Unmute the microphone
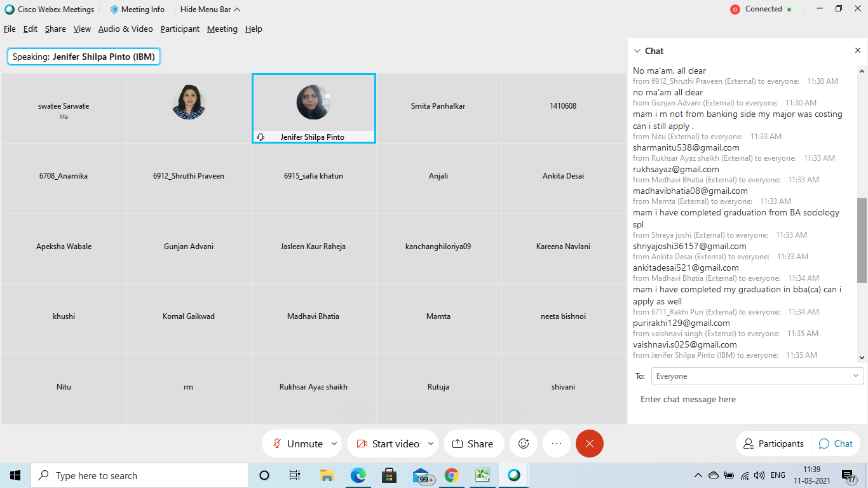This screenshot has width=868, height=488. (297, 444)
